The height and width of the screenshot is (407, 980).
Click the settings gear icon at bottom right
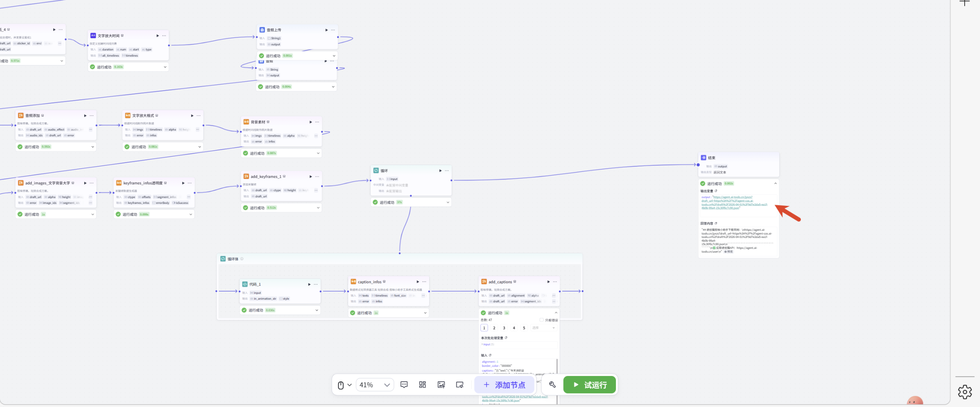pos(965,392)
